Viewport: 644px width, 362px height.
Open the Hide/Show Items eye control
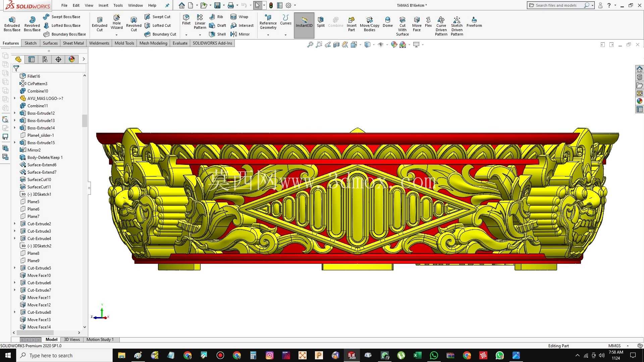(380, 45)
